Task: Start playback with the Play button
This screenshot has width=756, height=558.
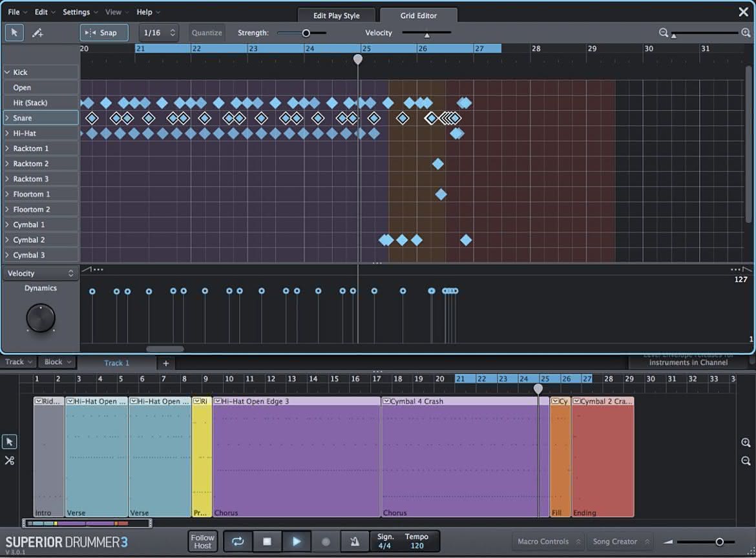Action: (x=296, y=542)
